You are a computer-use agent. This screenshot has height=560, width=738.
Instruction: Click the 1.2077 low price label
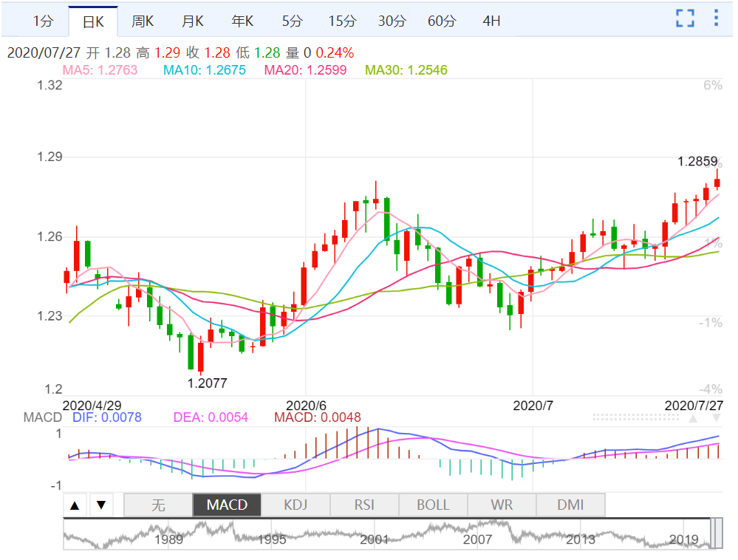coord(207,383)
